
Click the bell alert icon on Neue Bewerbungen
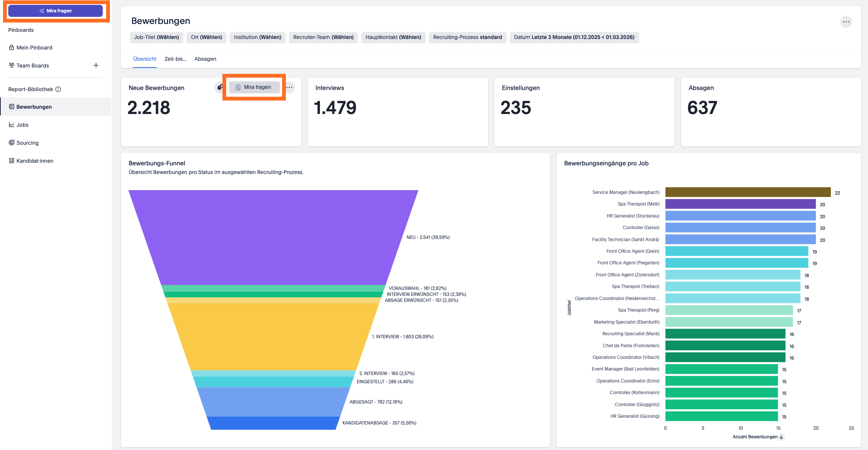(220, 87)
